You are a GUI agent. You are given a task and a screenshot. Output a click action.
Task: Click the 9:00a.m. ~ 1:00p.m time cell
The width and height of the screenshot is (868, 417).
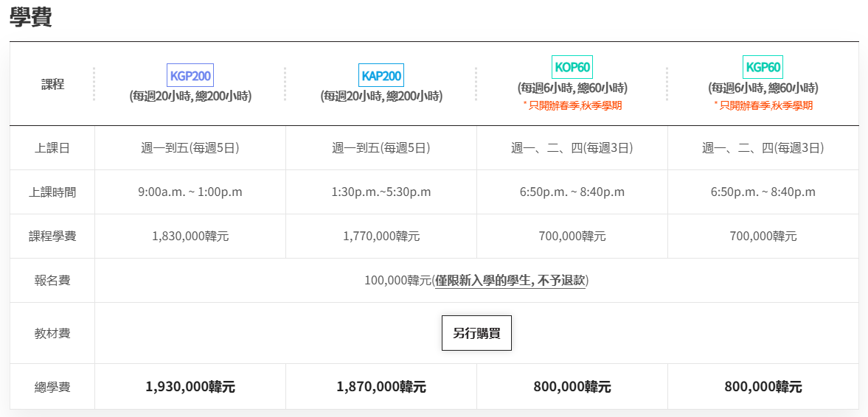coord(190,192)
